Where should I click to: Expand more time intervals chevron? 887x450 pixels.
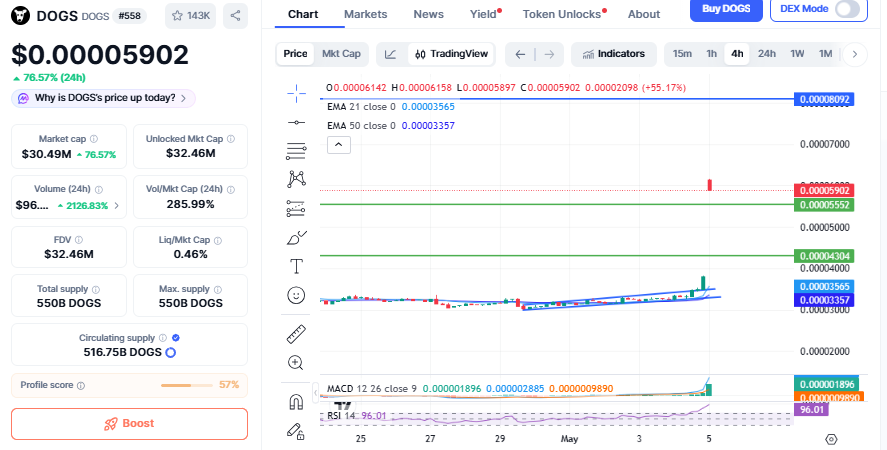pos(855,54)
